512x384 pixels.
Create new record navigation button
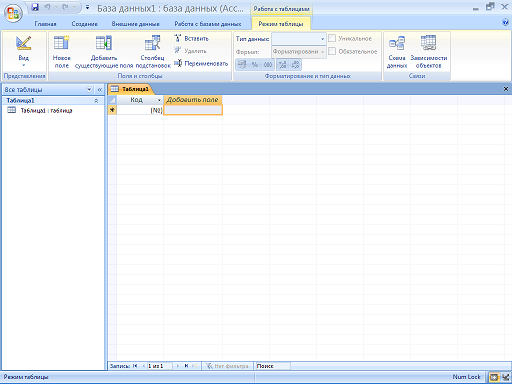pos(196,366)
